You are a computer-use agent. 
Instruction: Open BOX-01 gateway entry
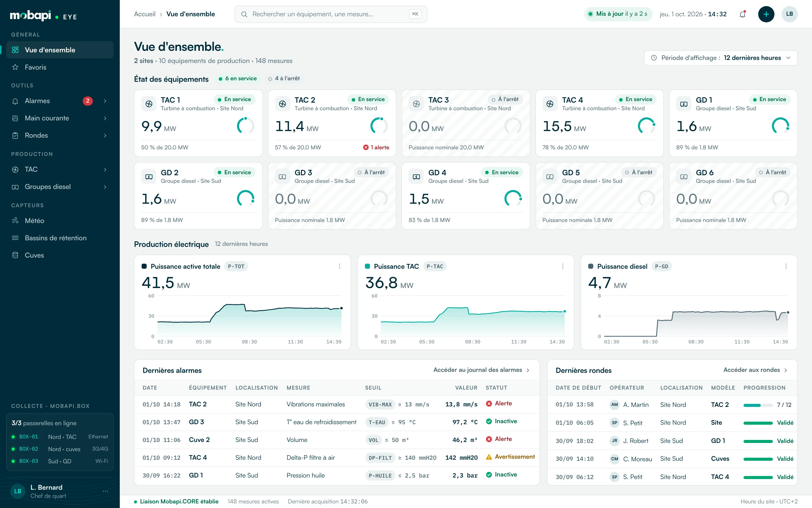click(60, 437)
